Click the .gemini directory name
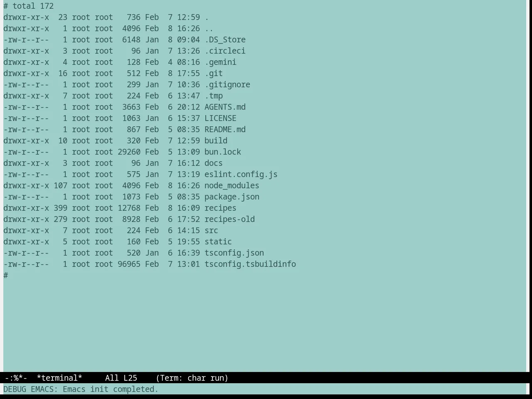 pyautogui.click(x=220, y=62)
